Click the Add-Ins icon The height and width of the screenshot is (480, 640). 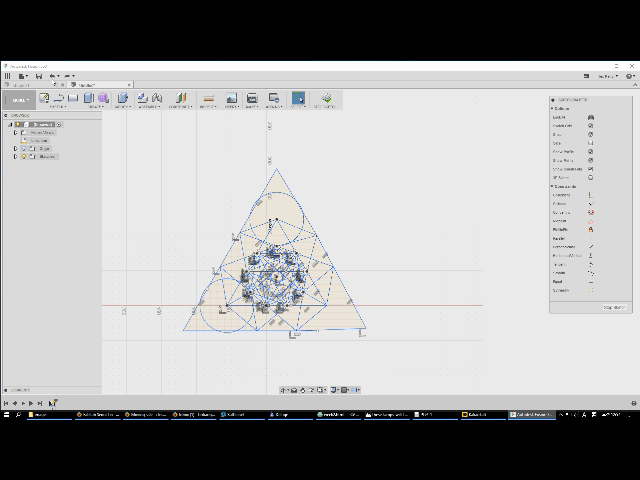(273, 98)
